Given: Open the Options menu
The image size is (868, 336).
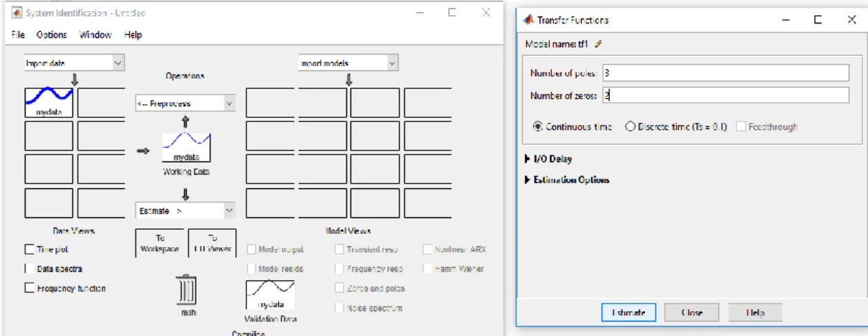Looking at the screenshot, I should pos(52,34).
